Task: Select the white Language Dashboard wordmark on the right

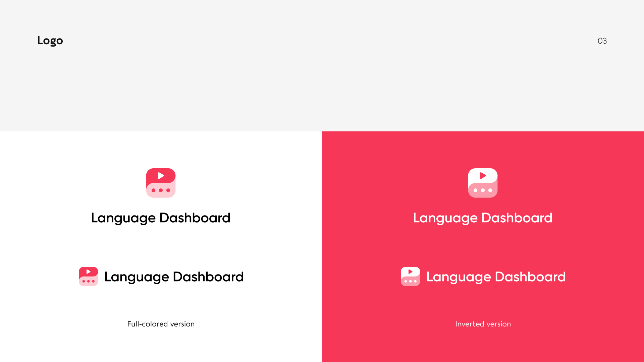Action: [483, 218]
